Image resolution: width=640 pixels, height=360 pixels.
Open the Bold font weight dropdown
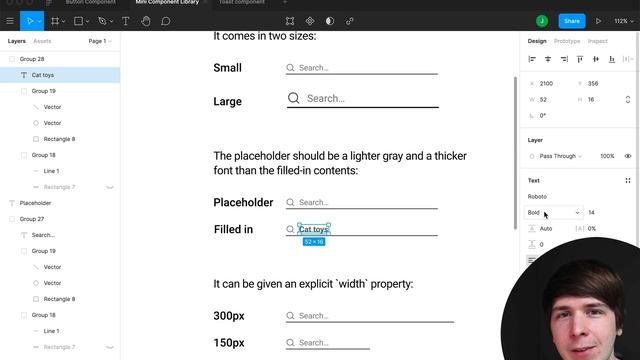coord(553,213)
